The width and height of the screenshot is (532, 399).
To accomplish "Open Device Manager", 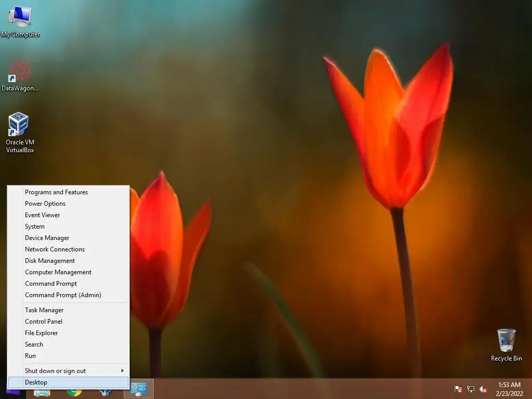I will (x=68, y=238).
